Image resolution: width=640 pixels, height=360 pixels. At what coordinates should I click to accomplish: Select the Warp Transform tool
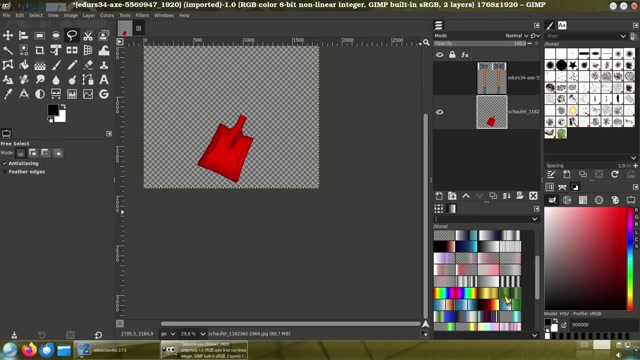click(104, 50)
